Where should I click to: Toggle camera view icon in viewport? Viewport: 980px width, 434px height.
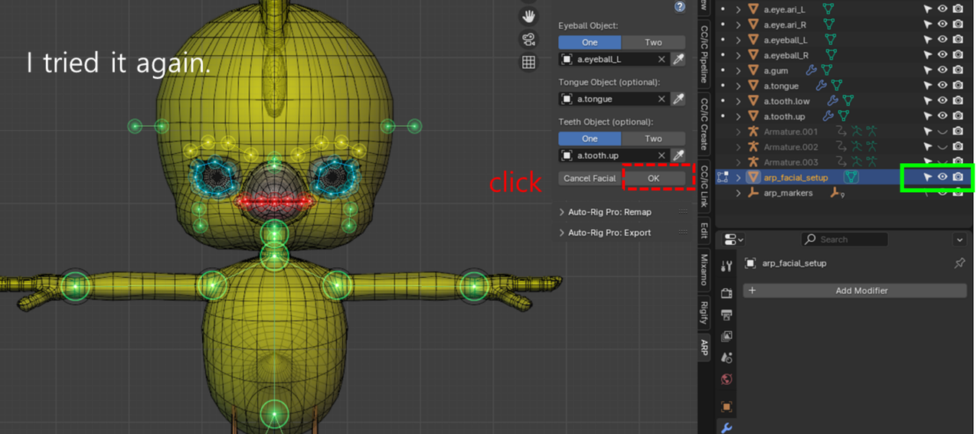point(528,39)
